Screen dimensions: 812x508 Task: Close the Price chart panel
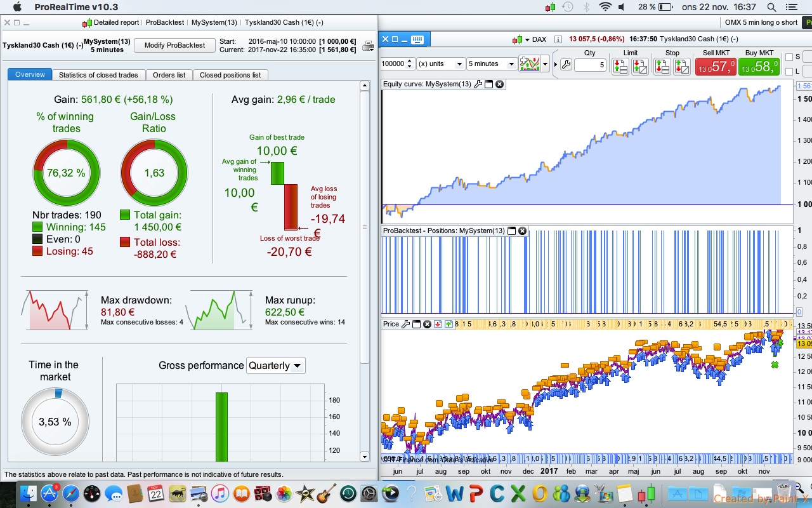427,324
